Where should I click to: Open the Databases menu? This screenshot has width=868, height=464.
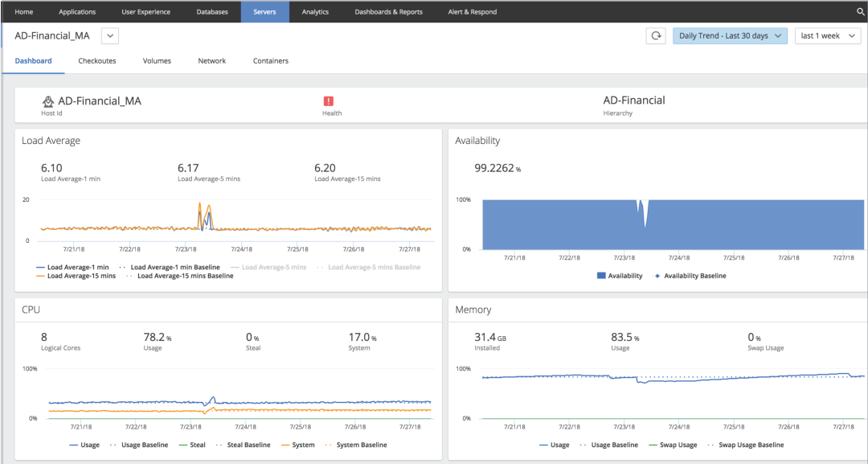pyautogui.click(x=212, y=12)
